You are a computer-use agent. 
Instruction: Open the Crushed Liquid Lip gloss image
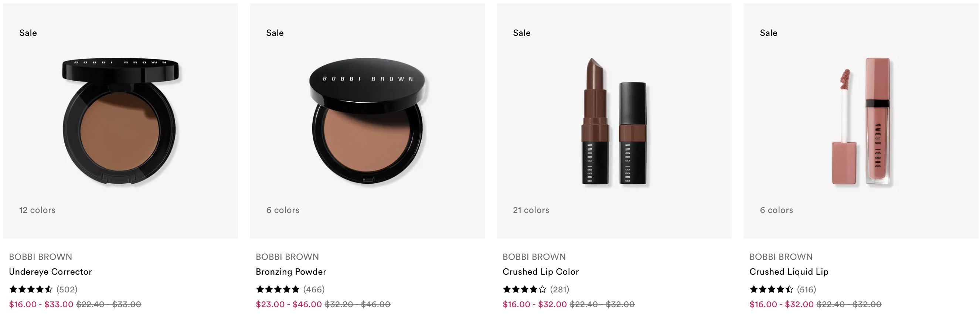[x=861, y=121]
